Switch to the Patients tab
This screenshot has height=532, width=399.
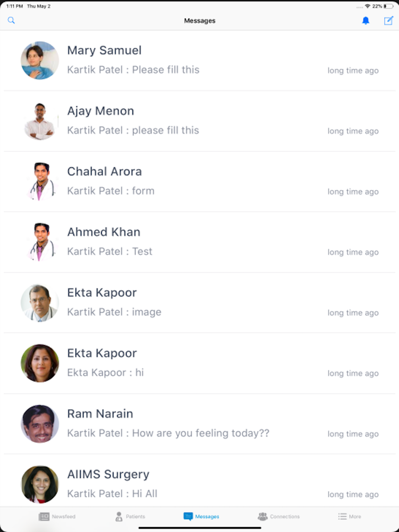(130, 516)
